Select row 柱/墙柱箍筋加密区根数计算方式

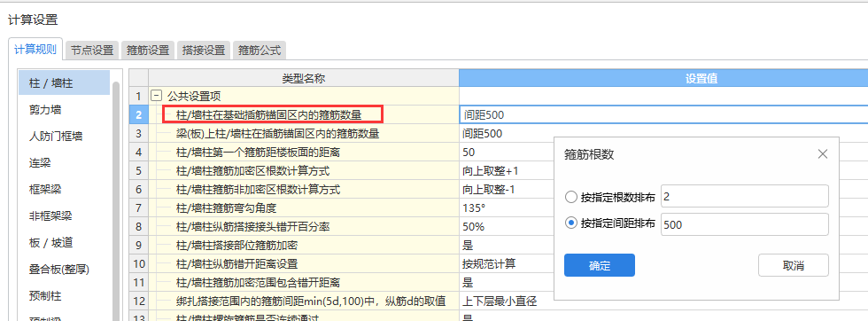(x=303, y=171)
